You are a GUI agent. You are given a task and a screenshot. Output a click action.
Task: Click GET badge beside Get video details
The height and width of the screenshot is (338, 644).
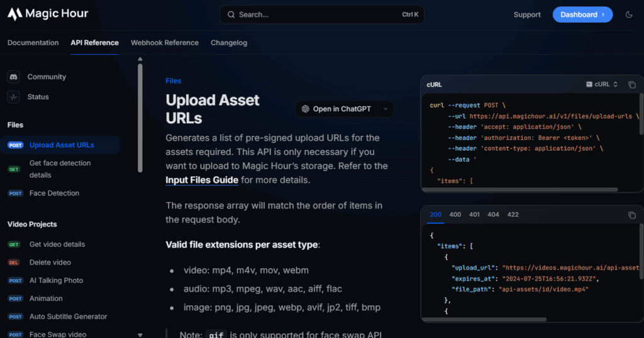coord(14,244)
